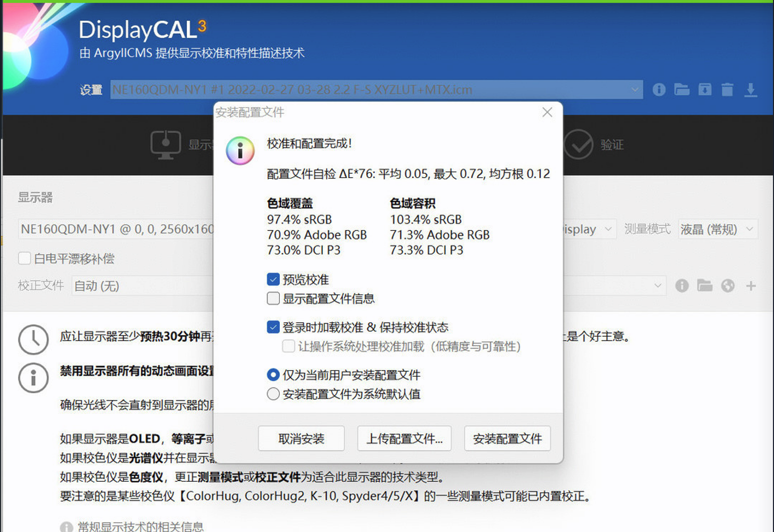Toggle 登录时加载校准 checkbox

273,327
